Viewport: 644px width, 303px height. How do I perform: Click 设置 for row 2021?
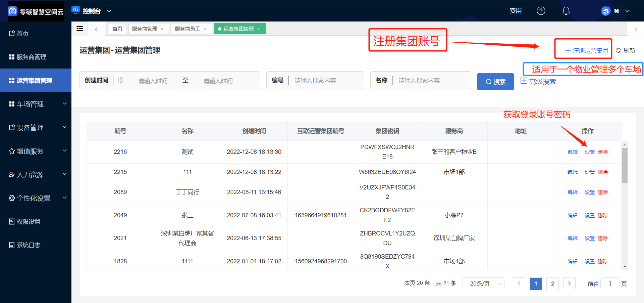coord(589,238)
